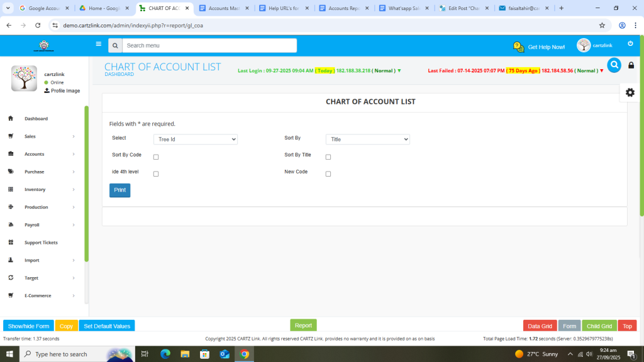Click the Get Help Now icon
Screen dimensions: 644x362
pos(518,47)
